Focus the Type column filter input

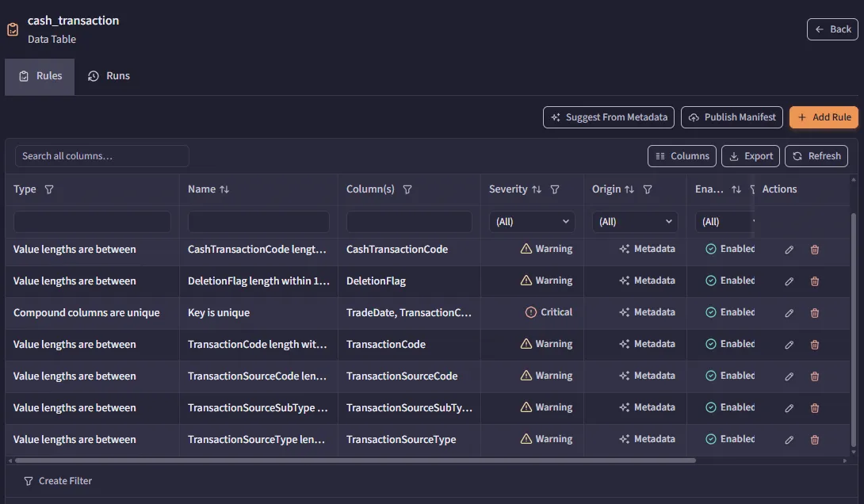[92, 221]
